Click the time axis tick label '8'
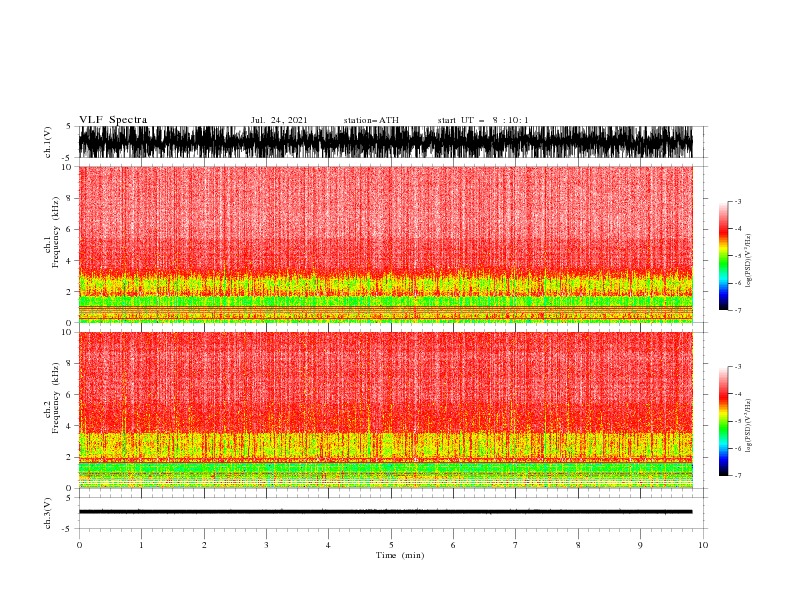Viewport: 792px width, 612px height. (578, 545)
